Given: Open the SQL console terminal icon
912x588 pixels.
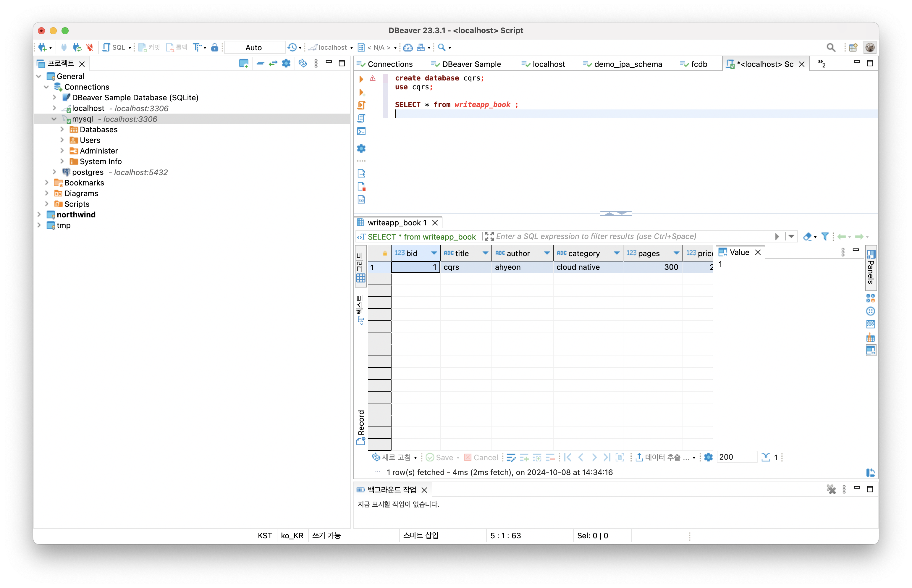Looking at the screenshot, I should tap(361, 131).
